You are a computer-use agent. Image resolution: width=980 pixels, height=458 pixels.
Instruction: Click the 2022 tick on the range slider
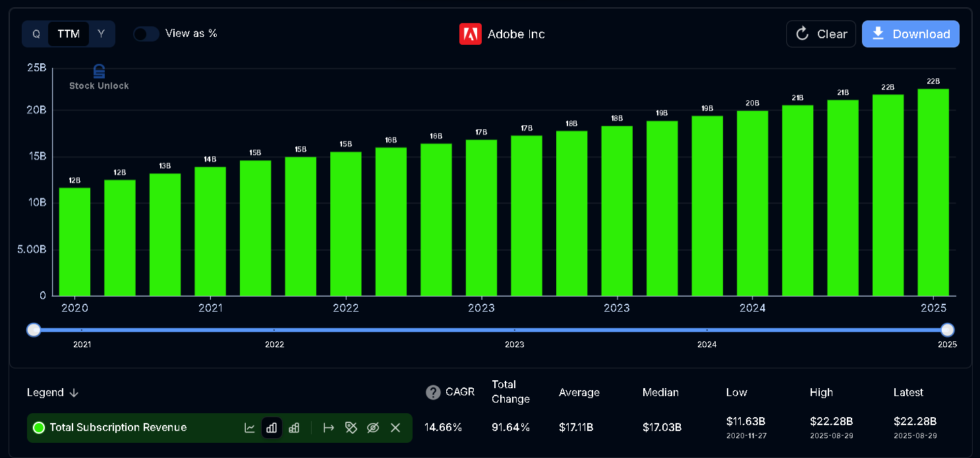[x=274, y=344]
